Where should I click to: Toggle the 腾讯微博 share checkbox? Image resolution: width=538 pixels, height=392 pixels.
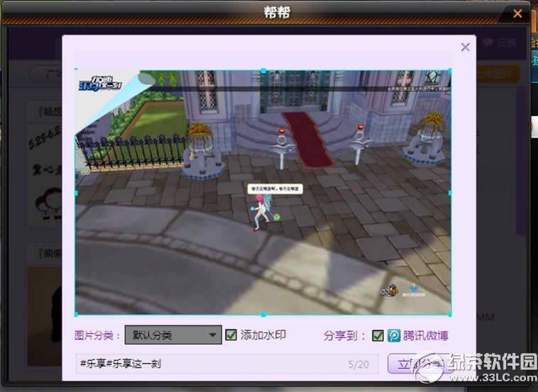tap(378, 335)
